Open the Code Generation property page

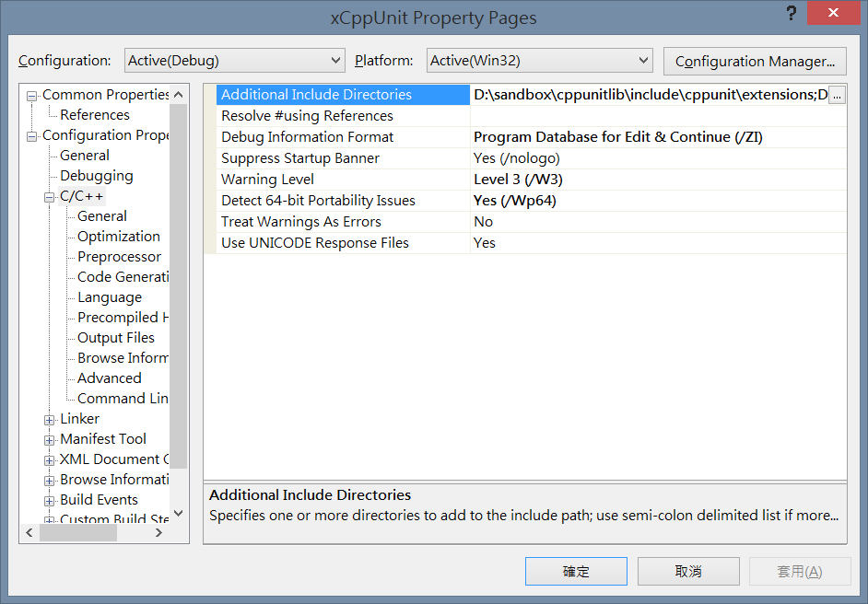(123, 277)
